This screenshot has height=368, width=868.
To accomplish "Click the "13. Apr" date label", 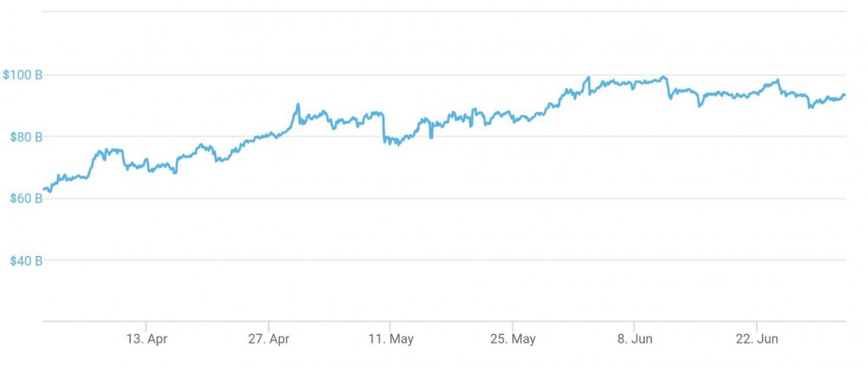I will (147, 339).
